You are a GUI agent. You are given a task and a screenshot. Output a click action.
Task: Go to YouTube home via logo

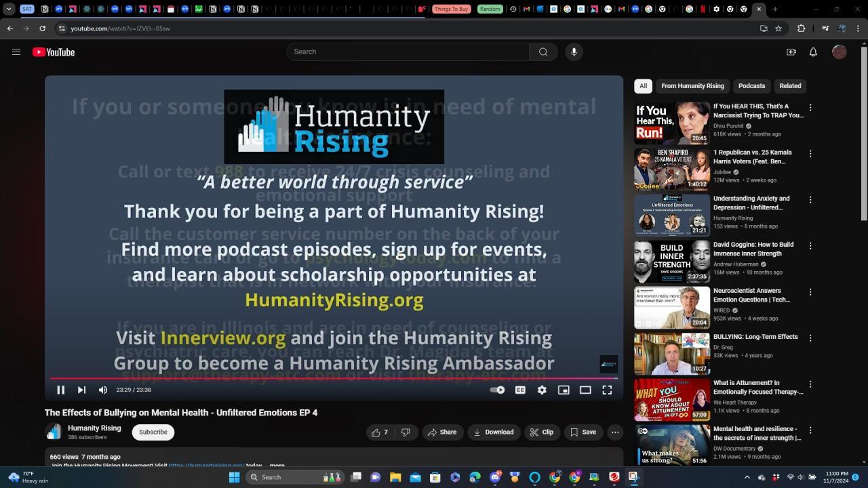coord(54,52)
